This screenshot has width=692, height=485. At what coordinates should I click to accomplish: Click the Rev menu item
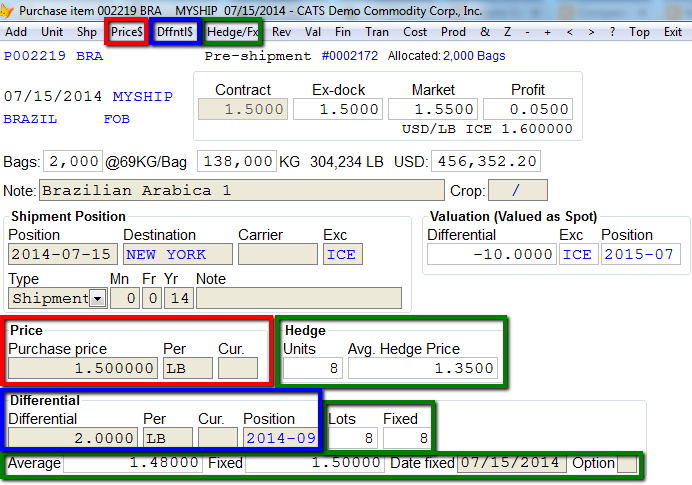(x=282, y=32)
